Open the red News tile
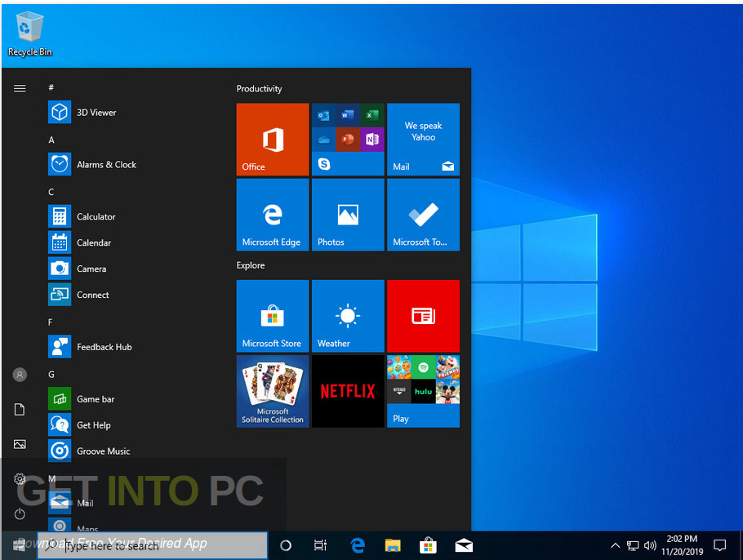 423,316
